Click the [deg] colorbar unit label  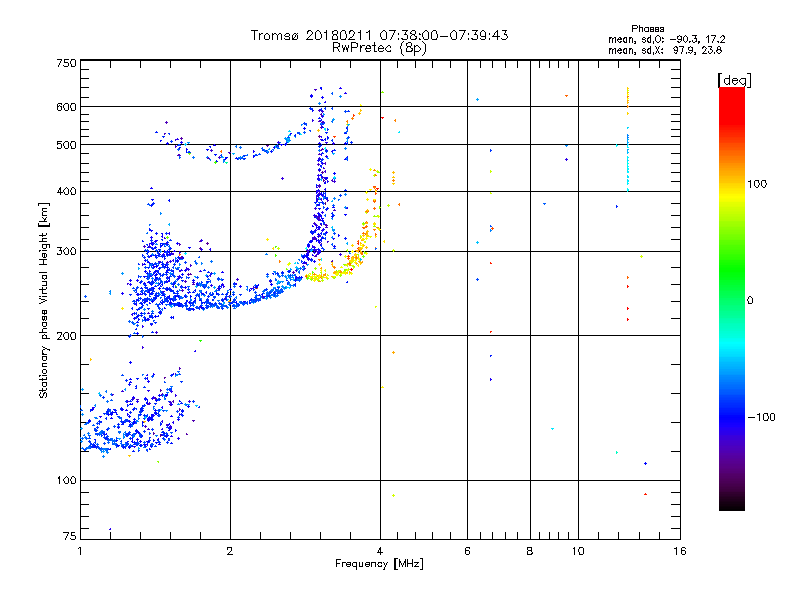[734, 80]
